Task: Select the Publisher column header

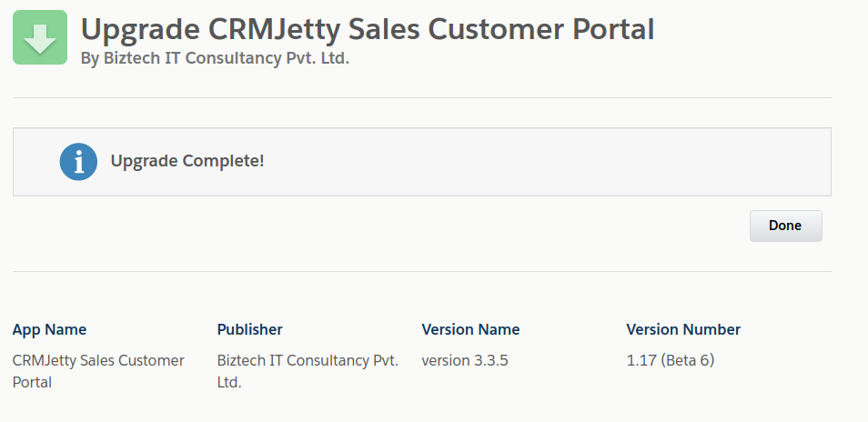Action: click(249, 329)
